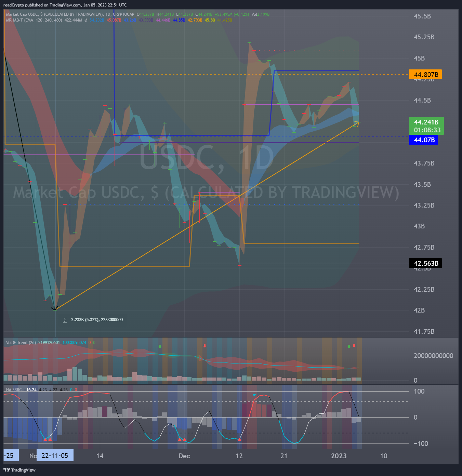The height and width of the screenshot is (476, 462).
Task: Select the readCrypto published header text
Action: click(x=65, y=5)
